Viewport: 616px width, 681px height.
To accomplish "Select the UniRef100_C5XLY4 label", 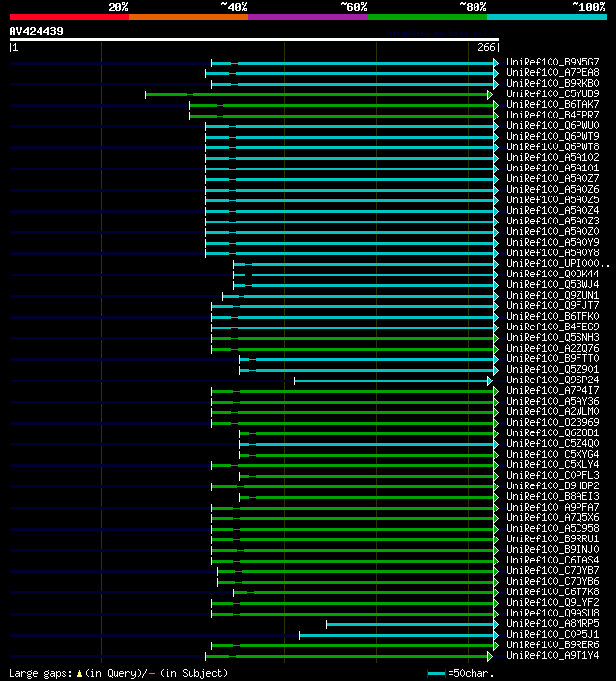I will click(x=552, y=464).
